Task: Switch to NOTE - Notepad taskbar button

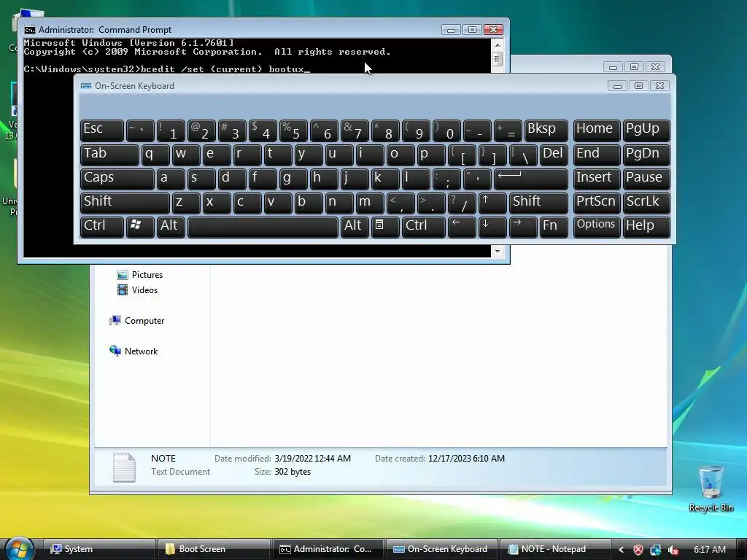Action: point(555,549)
